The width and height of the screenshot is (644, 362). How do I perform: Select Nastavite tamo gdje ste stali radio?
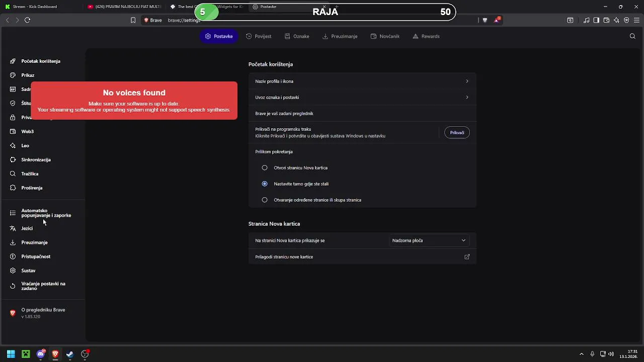pos(265,184)
